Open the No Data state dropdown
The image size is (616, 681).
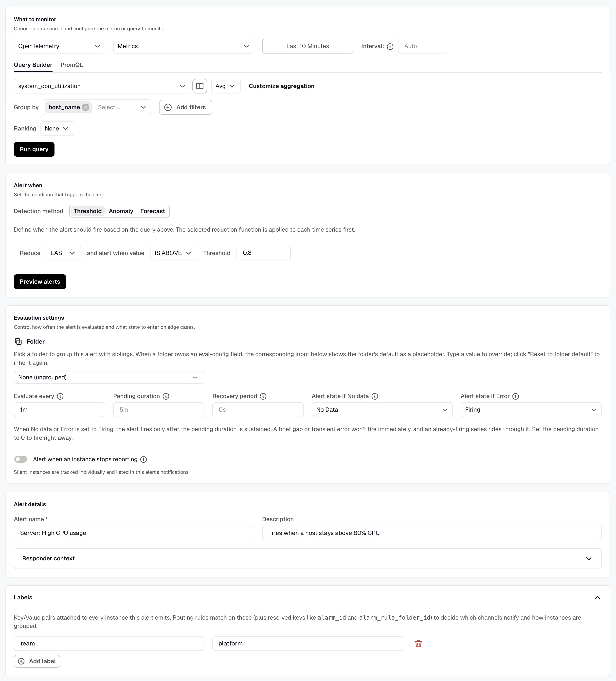pyautogui.click(x=382, y=410)
